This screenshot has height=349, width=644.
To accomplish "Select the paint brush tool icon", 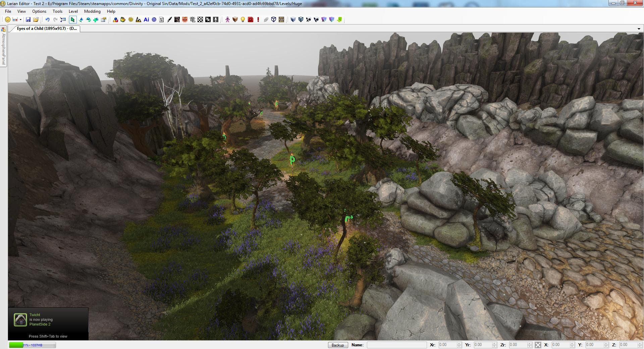I will click(169, 20).
